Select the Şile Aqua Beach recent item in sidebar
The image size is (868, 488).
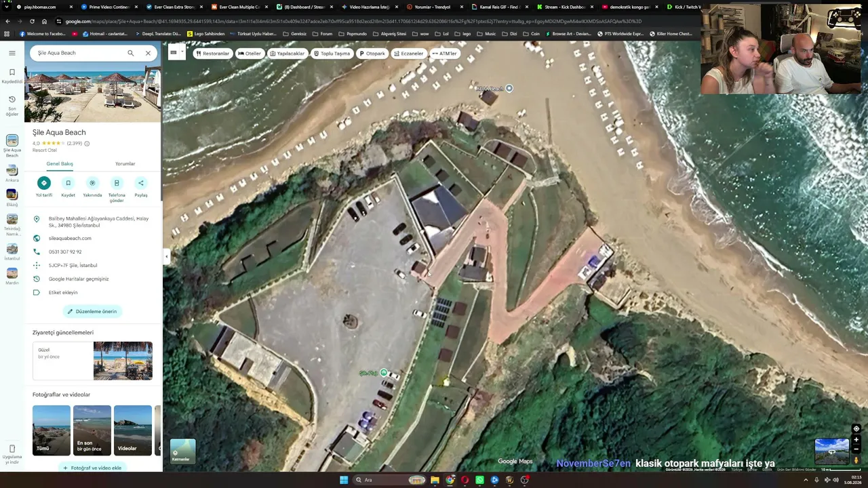coord(12,146)
